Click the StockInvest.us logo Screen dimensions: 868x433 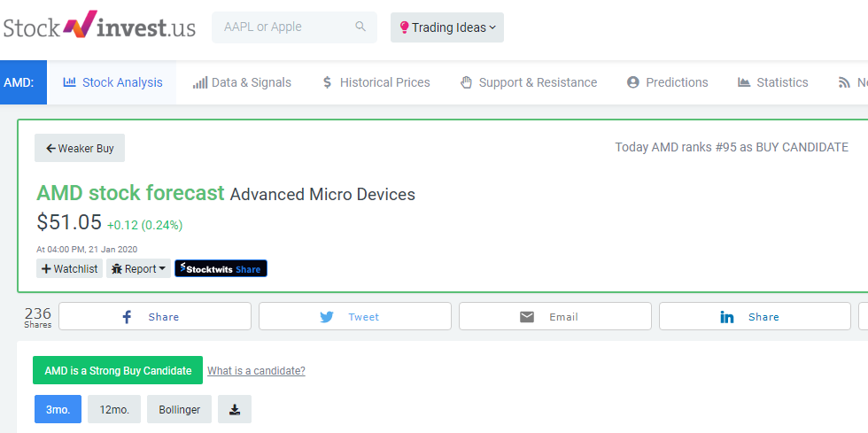pyautogui.click(x=99, y=27)
